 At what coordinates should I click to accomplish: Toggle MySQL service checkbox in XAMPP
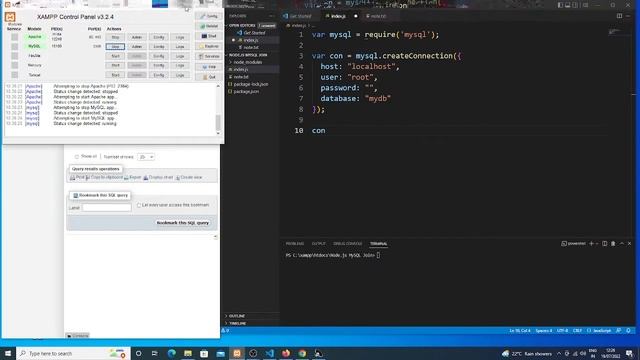[x=14, y=47]
